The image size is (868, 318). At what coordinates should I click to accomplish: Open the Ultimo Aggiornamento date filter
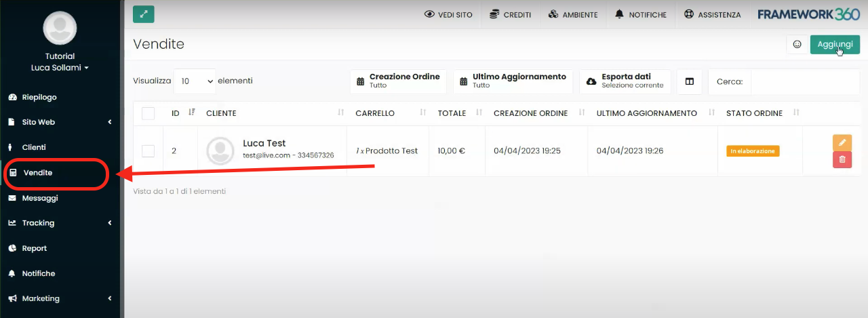[x=513, y=81]
